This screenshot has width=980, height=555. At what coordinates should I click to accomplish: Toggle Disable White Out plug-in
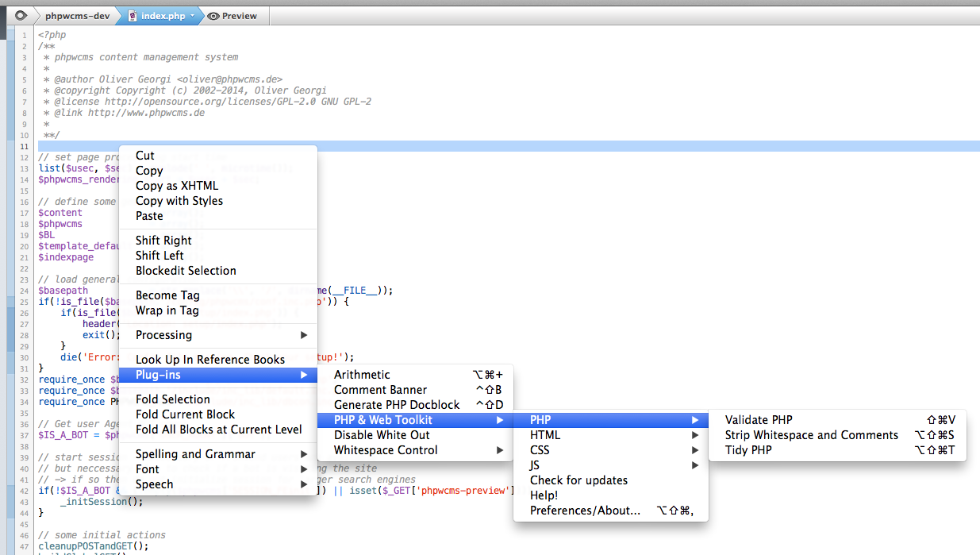[382, 435]
